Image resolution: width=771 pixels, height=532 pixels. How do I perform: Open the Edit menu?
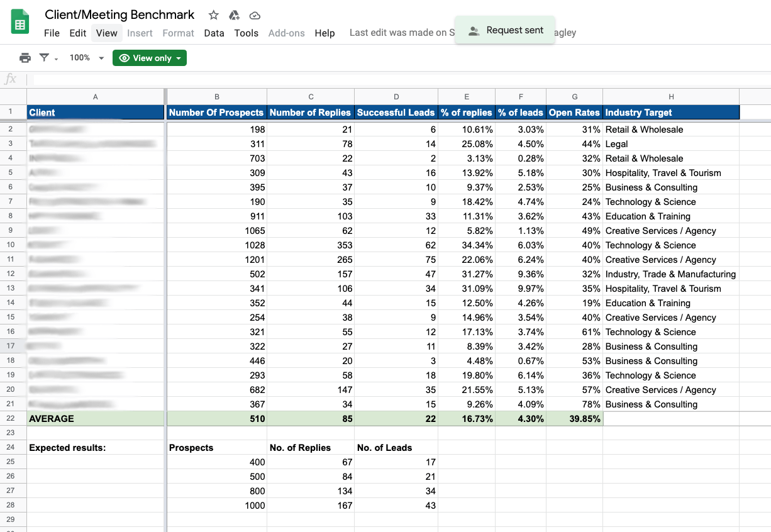[x=78, y=33]
